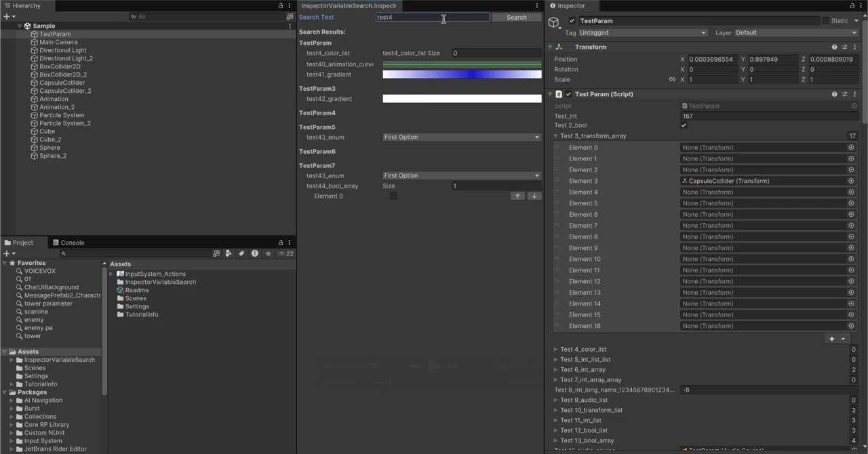The height and width of the screenshot is (454, 868).
Task: Lock the Inspector panel padlock
Action: click(x=851, y=5)
